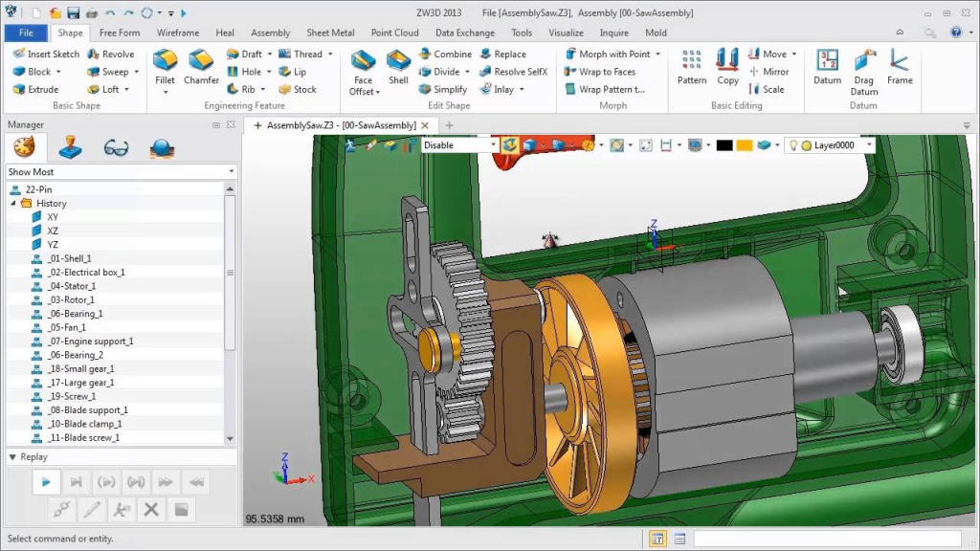The width and height of the screenshot is (980, 551).
Task: Open the File menu
Action: coord(26,33)
